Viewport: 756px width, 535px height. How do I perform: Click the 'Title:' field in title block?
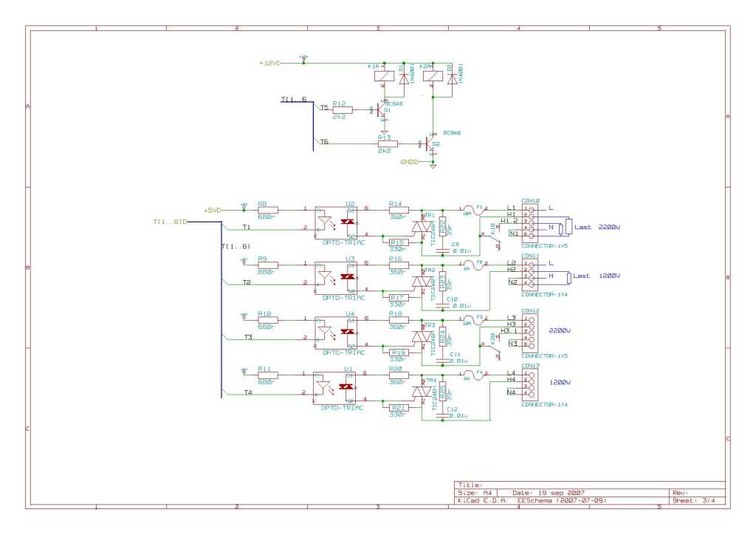click(x=470, y=485)
